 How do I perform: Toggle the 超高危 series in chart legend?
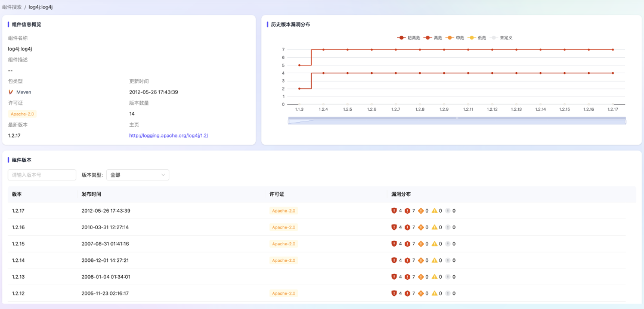click(409, 38)
